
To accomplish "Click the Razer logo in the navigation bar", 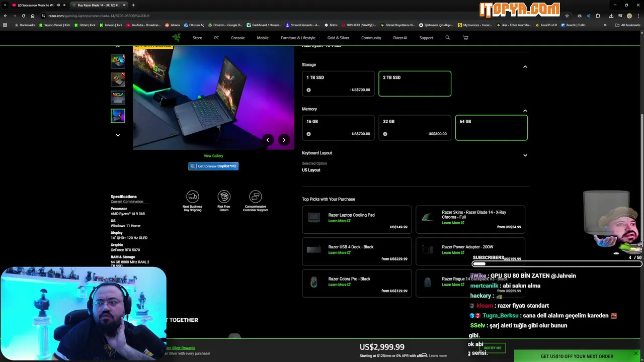I will click(x=176, y=38).
